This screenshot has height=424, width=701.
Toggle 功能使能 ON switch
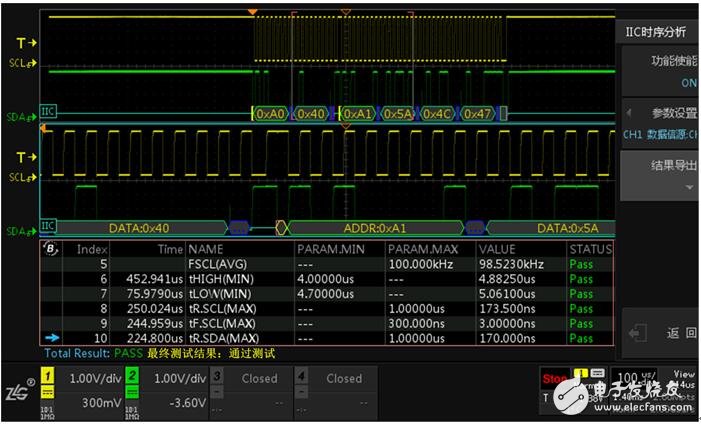point(688,83)
